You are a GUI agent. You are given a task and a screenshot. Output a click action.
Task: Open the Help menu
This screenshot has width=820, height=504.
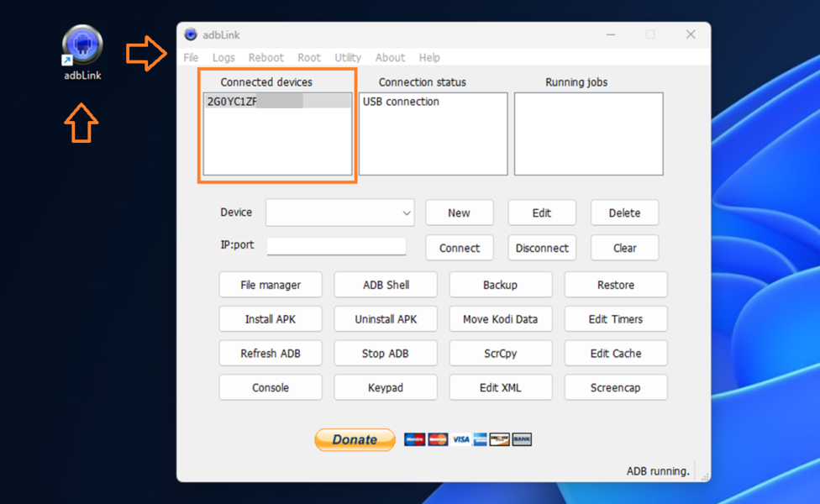point(428,57)
